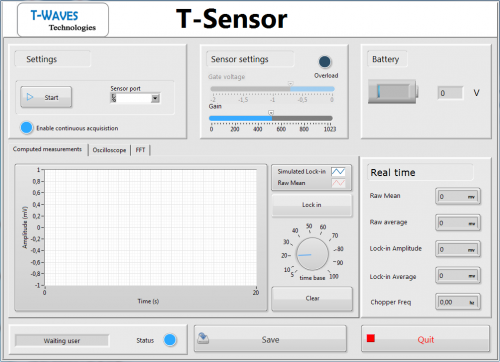Screen dimensions: 500x362
Task: Click the battery level icon
Action: 393,91
